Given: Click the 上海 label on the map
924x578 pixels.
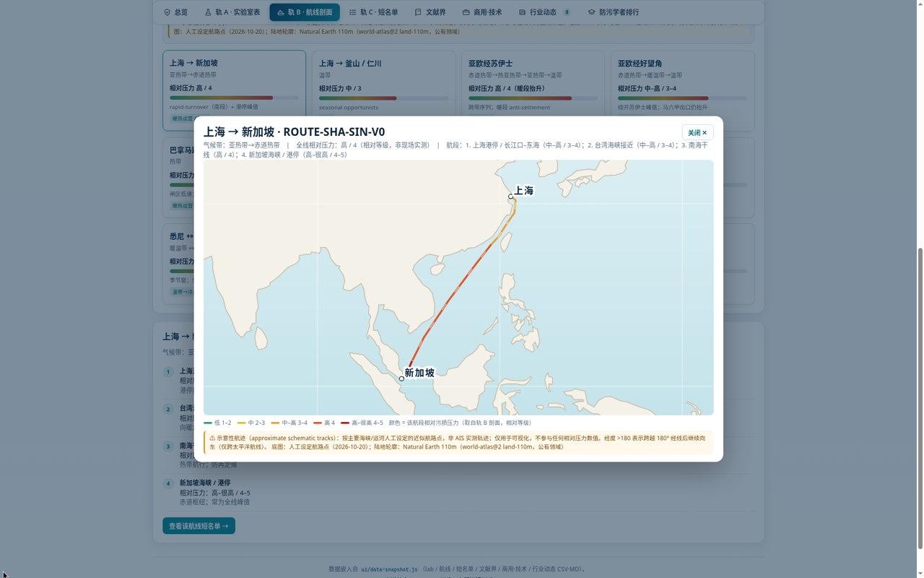Looking at the screenshot, I should coord(523,191).
